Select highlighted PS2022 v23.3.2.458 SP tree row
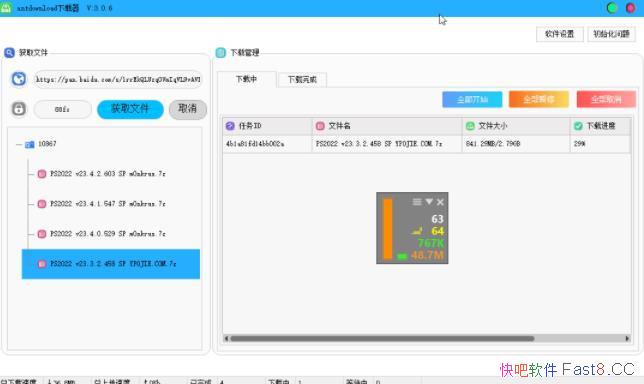 click(111, 264)
